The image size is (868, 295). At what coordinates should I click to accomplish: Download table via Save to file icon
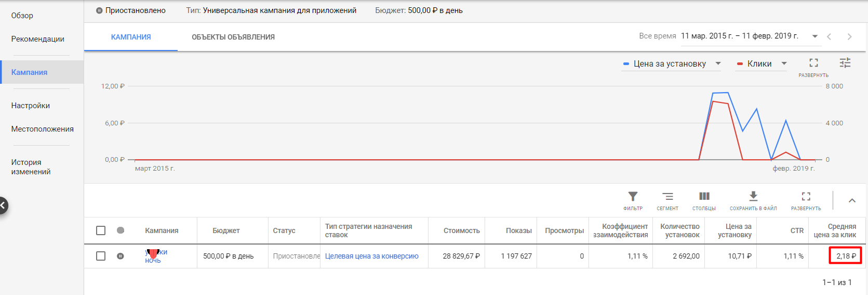(753, 196)
